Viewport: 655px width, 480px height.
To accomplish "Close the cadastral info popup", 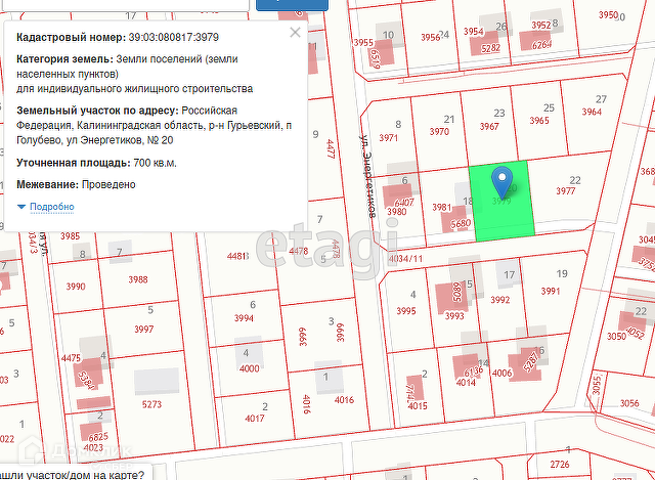I will coord(295,32).
